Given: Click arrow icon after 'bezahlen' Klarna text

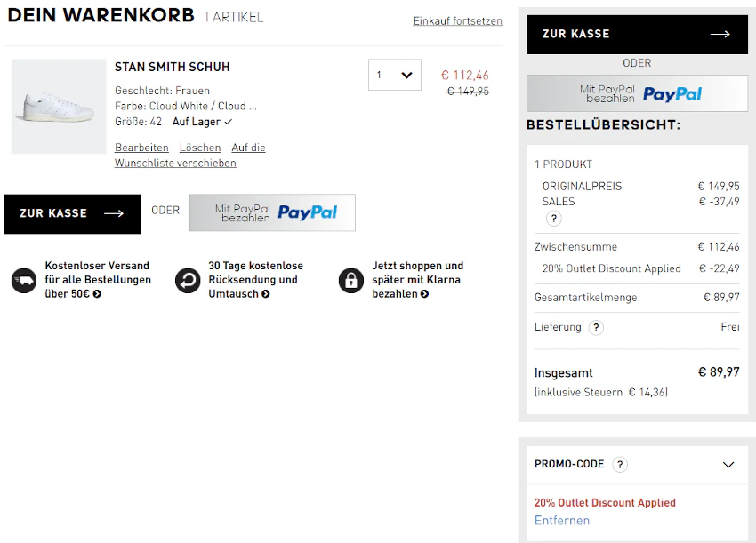Looking at the screenshot, I should (424, 294).
